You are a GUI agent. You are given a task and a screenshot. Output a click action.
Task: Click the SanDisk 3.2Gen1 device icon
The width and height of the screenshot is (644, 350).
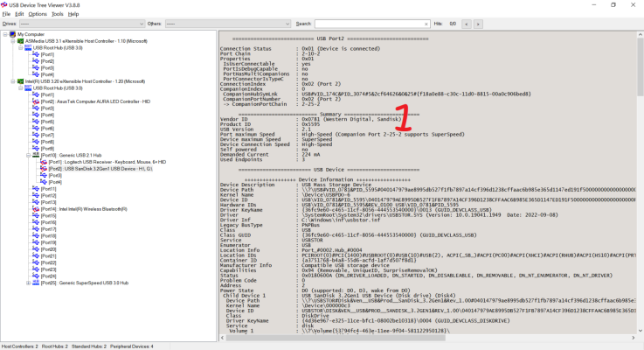coord(44,169)
